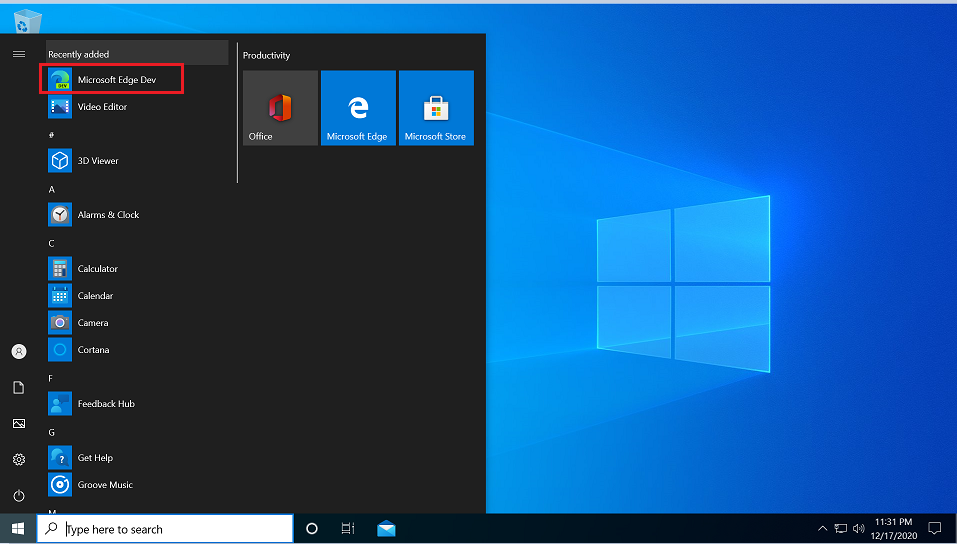Click the 'A' letter group header
The width and height of the screenshot is (957, 544).
point(52,190)
